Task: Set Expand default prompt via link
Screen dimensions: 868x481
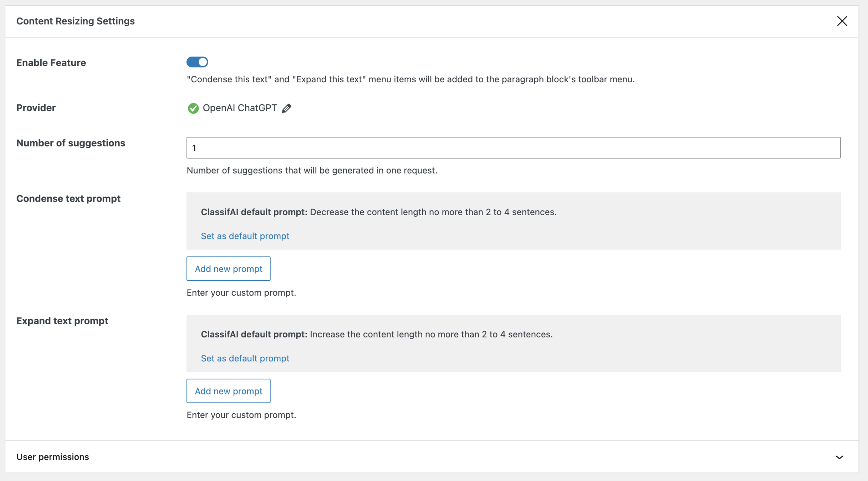Action: tap(245, 358)
